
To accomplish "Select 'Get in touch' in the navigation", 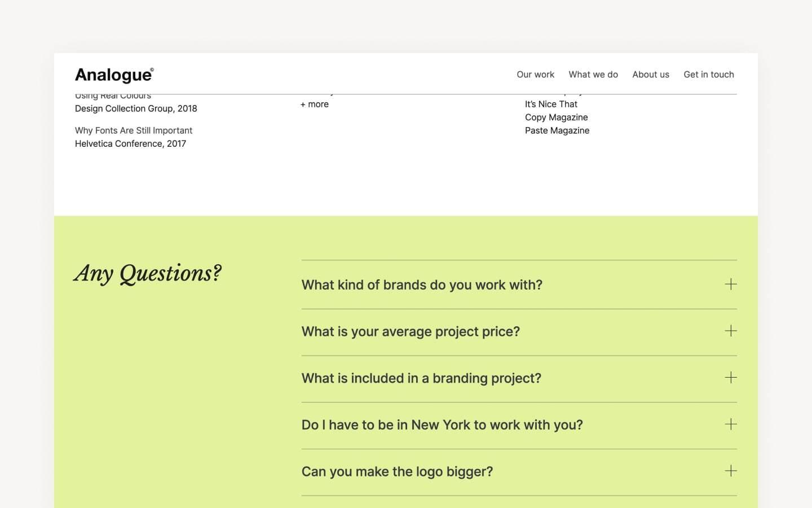I will [708, 74].
